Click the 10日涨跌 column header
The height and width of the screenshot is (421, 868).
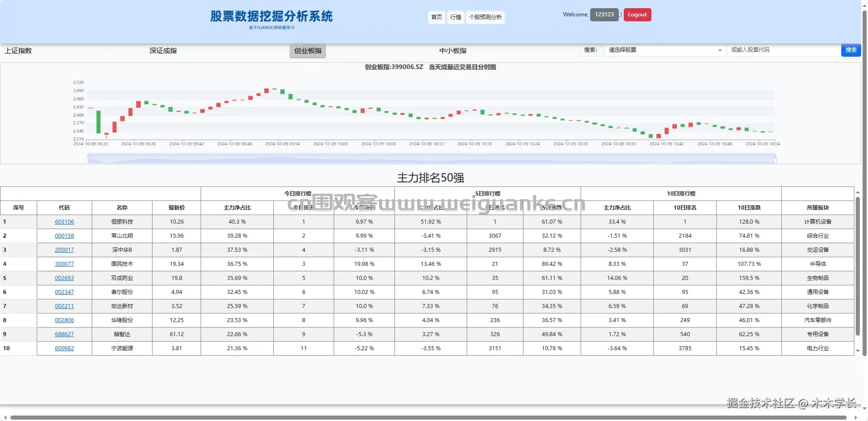(x=749, y=208)
